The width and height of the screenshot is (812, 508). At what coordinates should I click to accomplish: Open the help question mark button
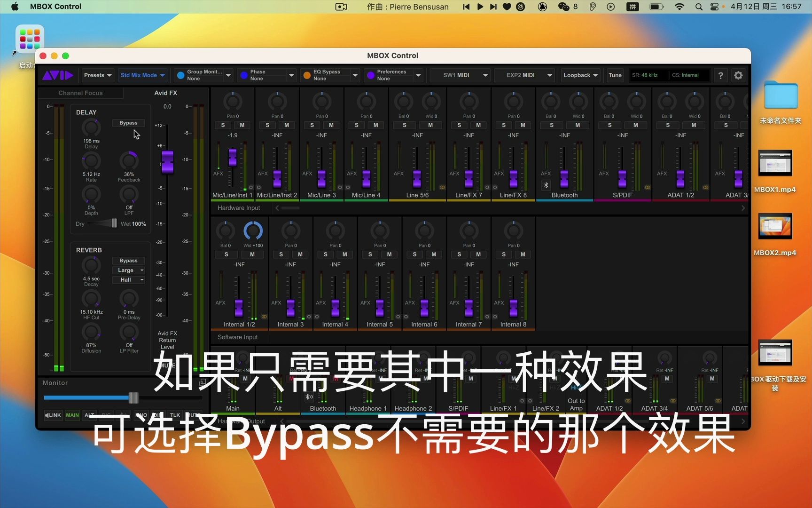pyautogui.click(x=720, y=75)
